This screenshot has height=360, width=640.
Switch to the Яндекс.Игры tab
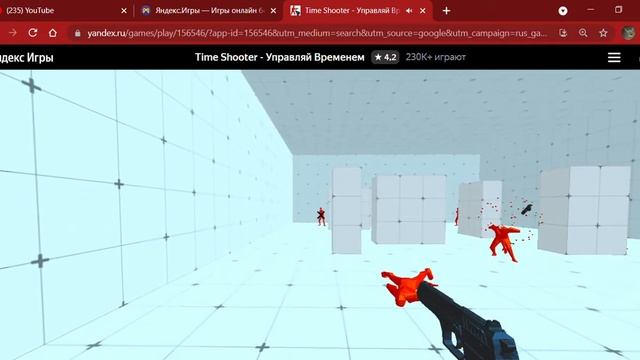point(208,11)
